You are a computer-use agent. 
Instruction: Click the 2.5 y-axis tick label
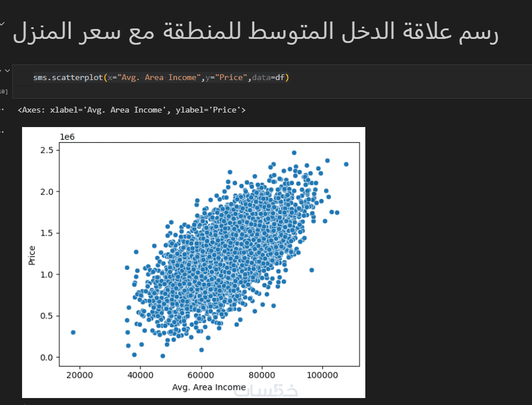(x=47, y=150)
